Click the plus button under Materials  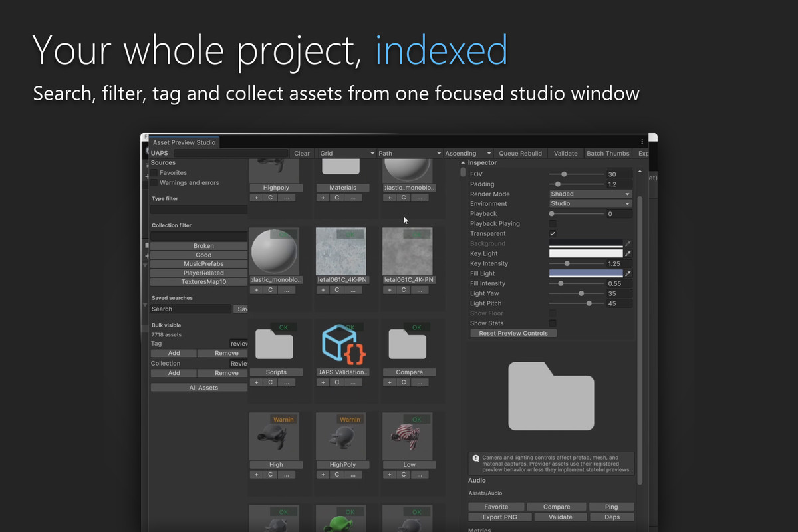click(x=323, y=198)
